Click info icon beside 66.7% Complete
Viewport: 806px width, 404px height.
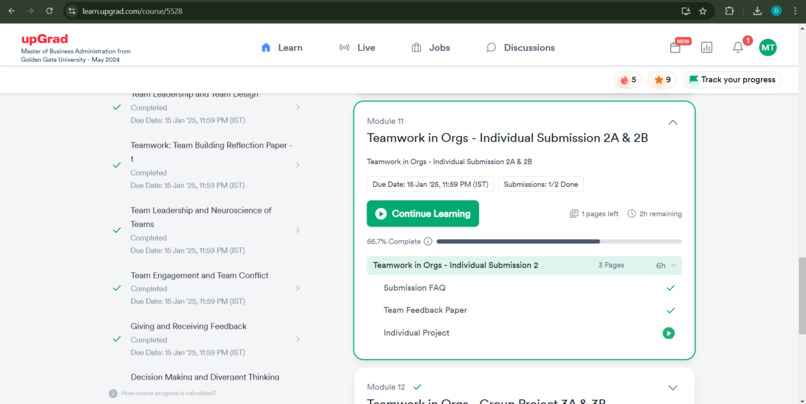428,242
